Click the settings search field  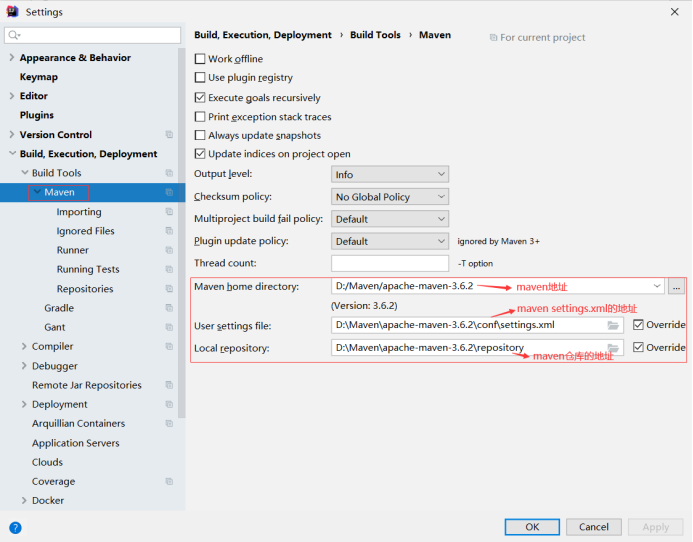92,35
